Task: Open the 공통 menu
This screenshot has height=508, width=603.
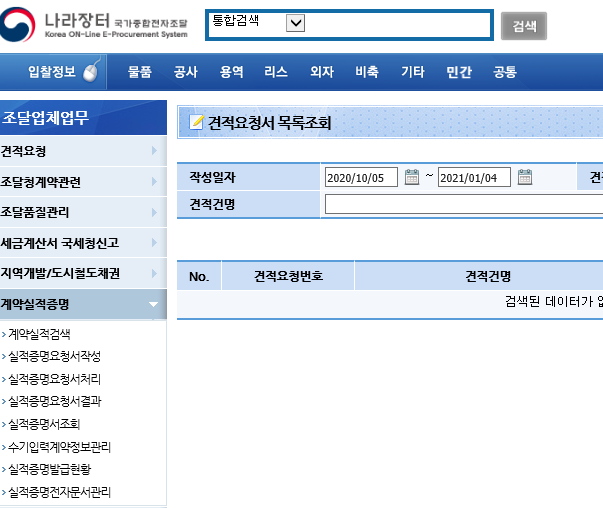Action: (x=505, y=72)
